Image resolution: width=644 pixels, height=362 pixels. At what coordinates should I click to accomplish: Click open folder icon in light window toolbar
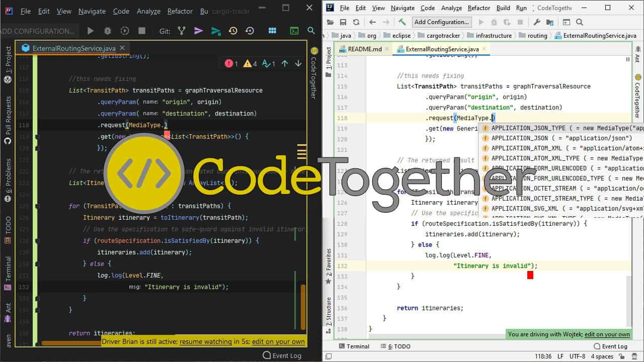click(x=330, y=22)
